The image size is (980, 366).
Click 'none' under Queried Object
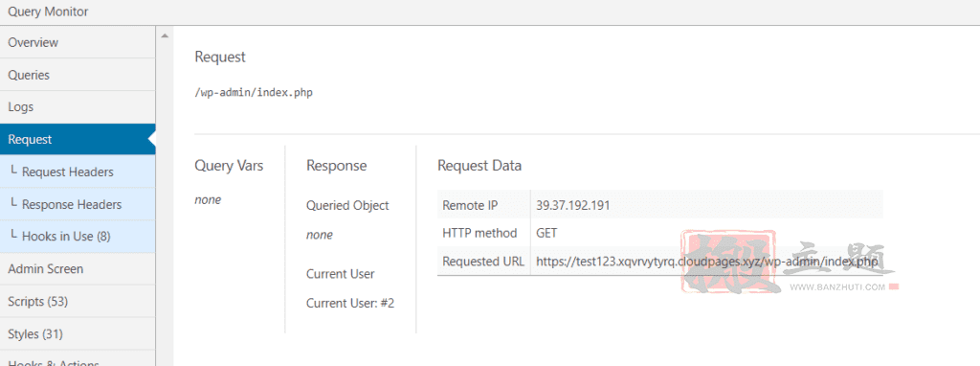coord(320,236)
